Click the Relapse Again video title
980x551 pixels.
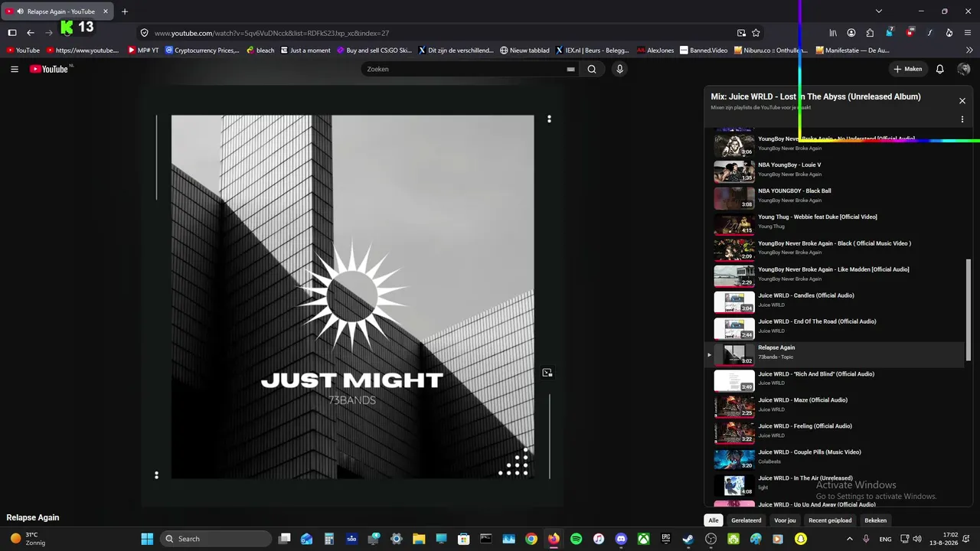click(33, 517)
